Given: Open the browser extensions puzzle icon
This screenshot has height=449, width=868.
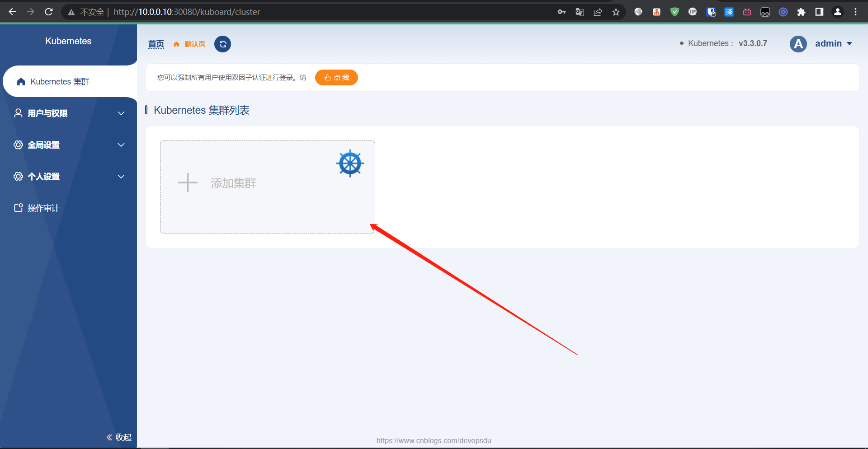Looking at the screenshot, I should tap(801, 12).
